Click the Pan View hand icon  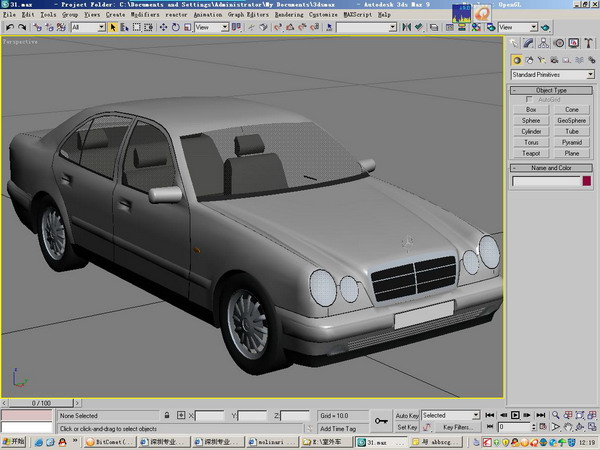tap(568, 427)
